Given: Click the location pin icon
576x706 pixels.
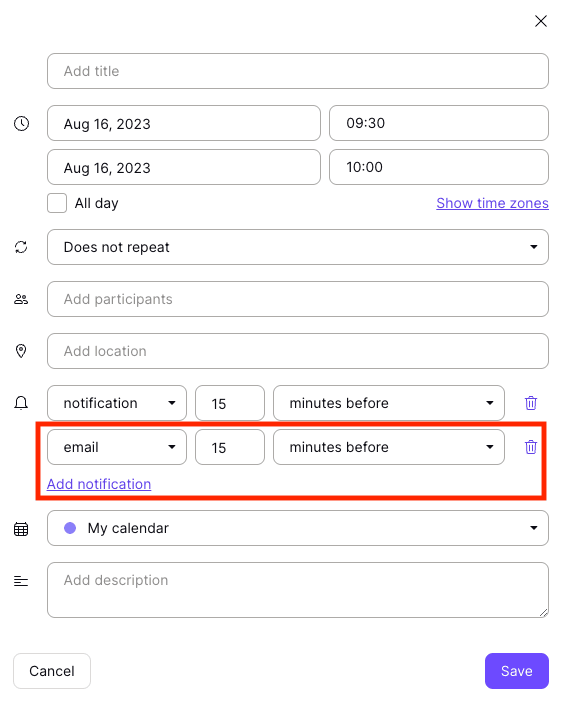Looking at the screenshot, I should (x=21, y=351).
